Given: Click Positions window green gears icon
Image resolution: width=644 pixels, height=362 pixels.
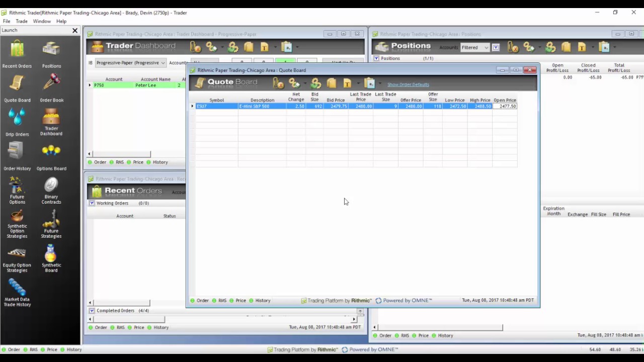Looking at the screenshot, I should click(550, 47).
